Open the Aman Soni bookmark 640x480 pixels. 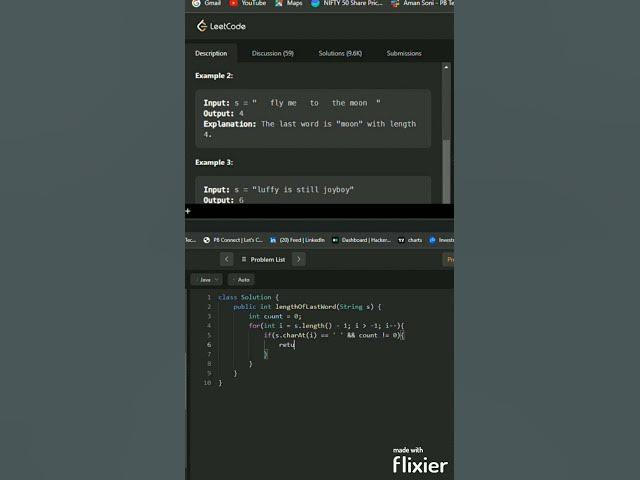[x=422, y=3]
